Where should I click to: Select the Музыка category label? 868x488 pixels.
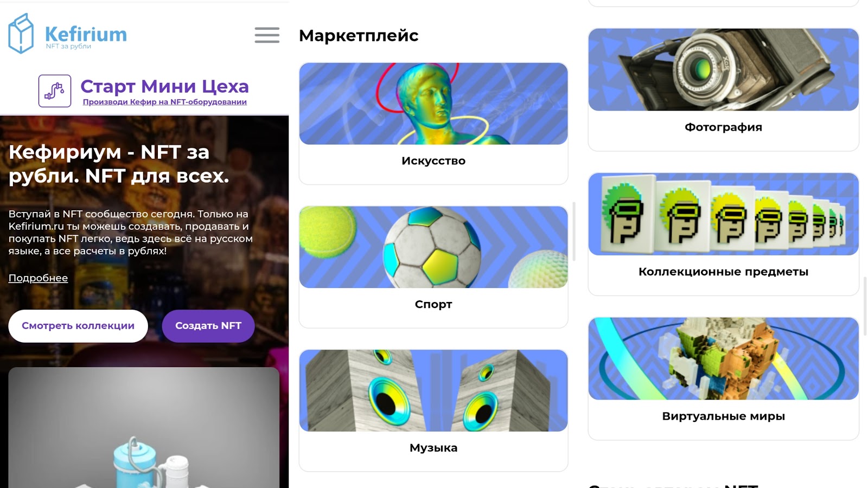[433, 448]
